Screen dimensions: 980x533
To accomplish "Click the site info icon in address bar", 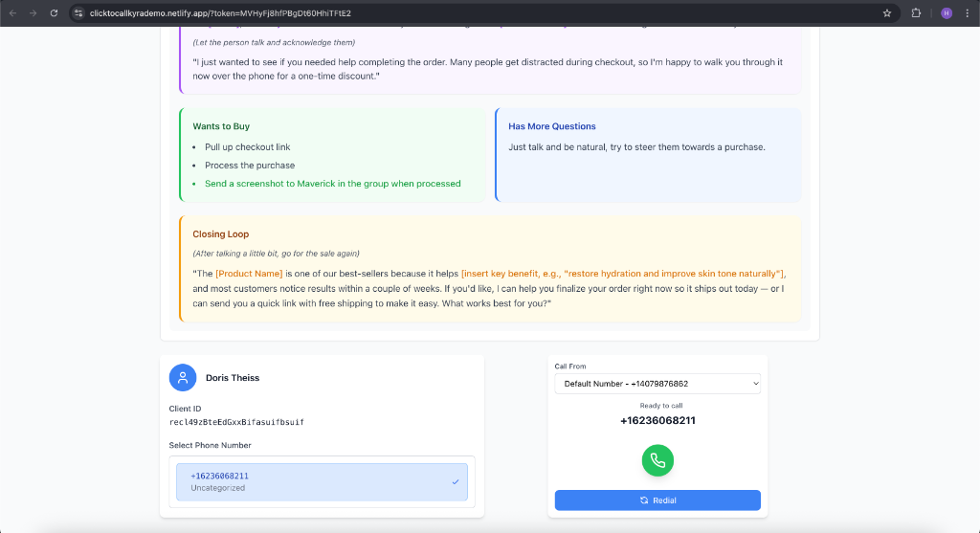I will tap(78, 13).
